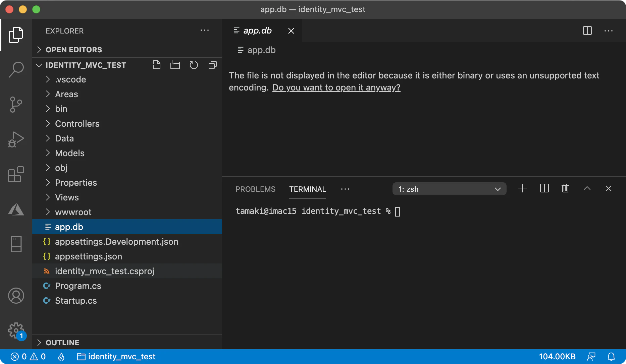
Task: Split the terminal panel
Action: (x=544, y=188)
